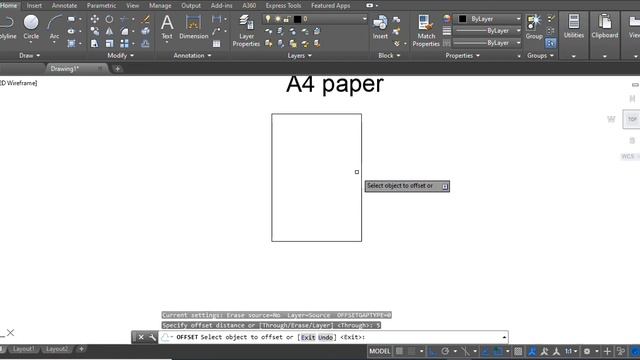Toggle polar tracking in status bar
This screenshot has height=360, width=640.
tap(445, 351)
